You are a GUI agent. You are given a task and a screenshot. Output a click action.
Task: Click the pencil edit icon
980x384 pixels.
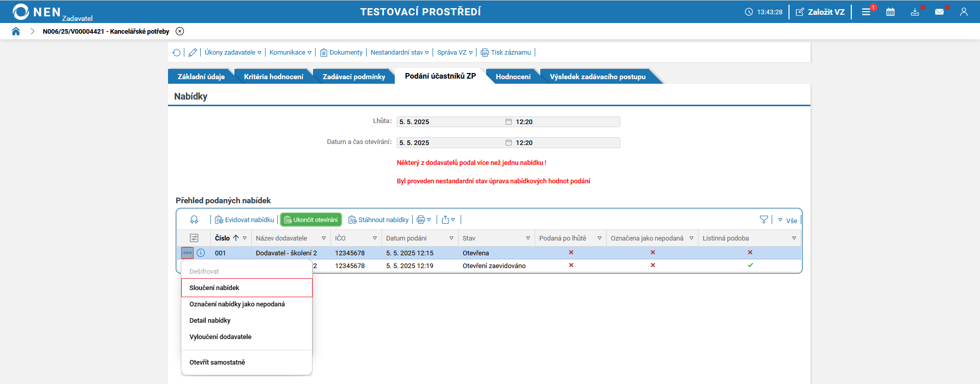coord(193,53)
